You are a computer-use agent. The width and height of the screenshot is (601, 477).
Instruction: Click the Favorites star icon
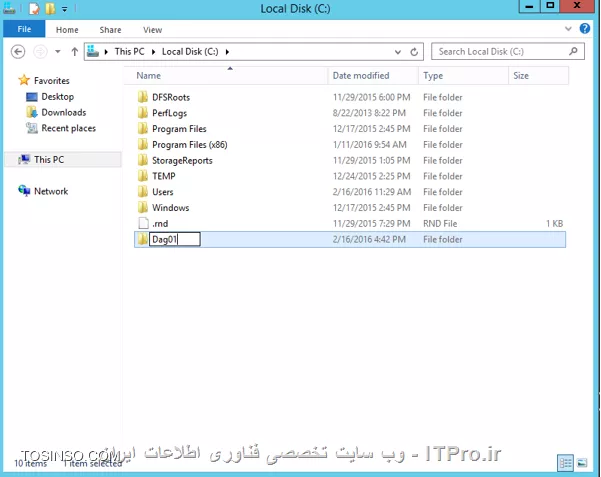[24, 80]
